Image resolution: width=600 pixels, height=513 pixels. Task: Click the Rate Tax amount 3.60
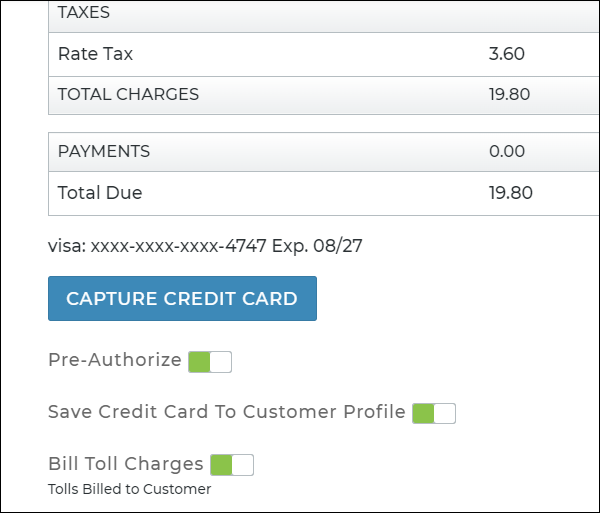(506, 54)
